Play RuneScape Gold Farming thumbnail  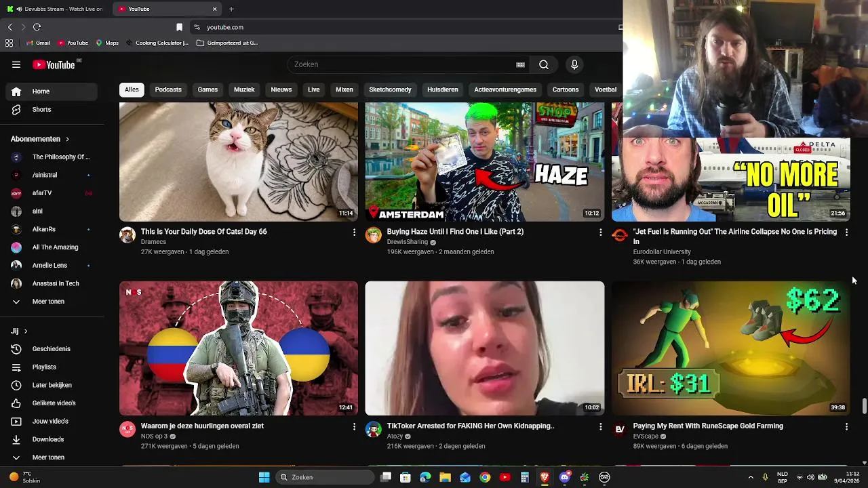731,348
